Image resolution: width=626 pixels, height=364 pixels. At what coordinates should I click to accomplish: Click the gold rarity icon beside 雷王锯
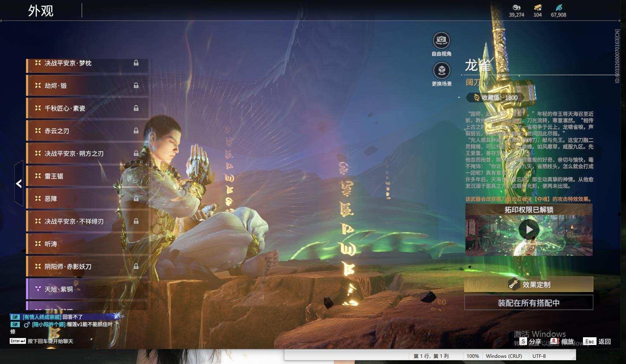pos(38,176)
